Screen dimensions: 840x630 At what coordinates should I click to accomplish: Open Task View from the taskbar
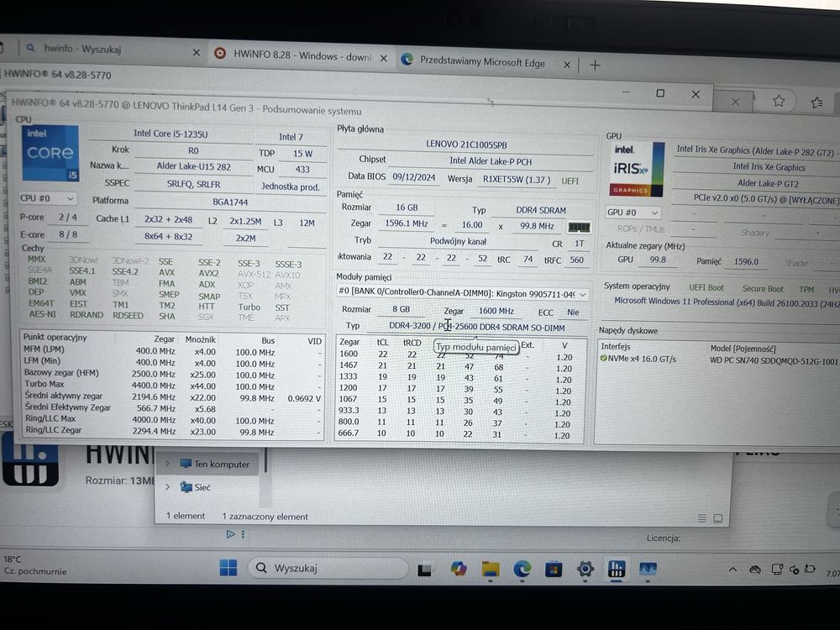[x=425, y=570]
